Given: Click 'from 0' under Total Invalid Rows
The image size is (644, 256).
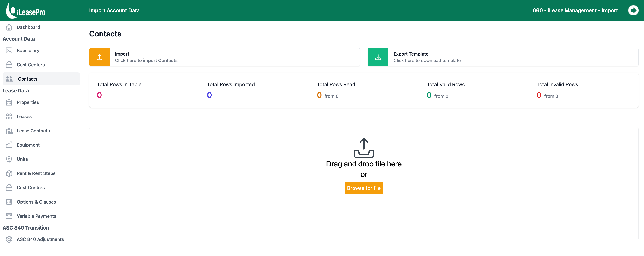Looking at the screenshot, I should click(x=551, y=96).
